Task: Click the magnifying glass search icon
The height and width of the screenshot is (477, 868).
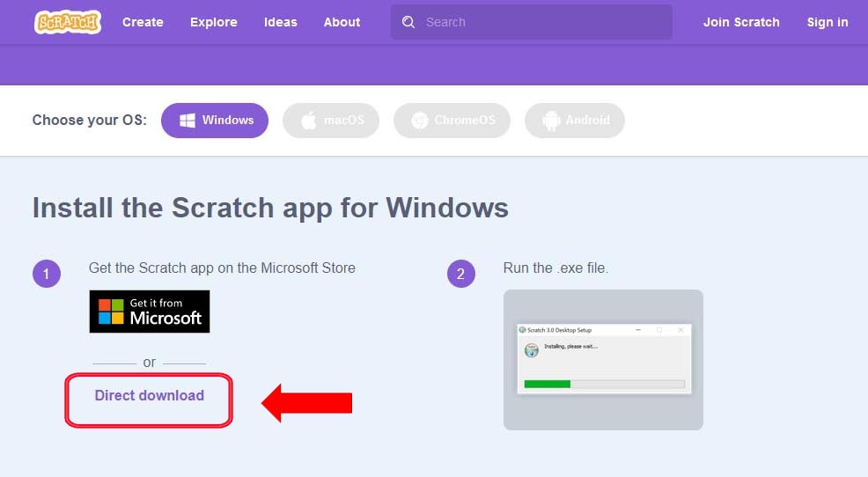Action: (408, 22)
